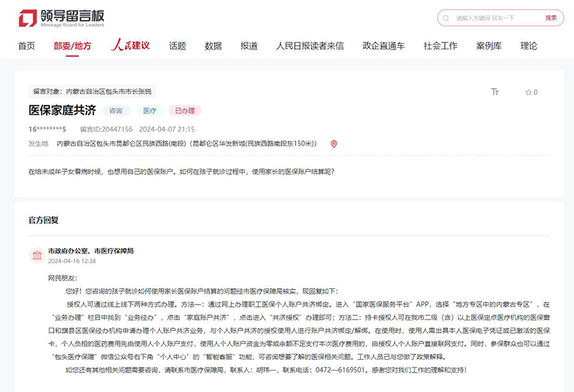
Task: Click the font size Tт icon
Action: [494, 92]
